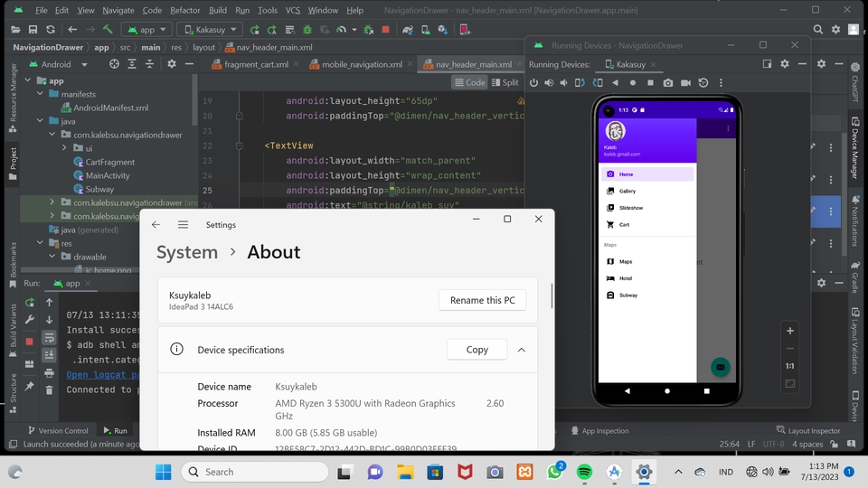Screen dimensions: 868x488
Task: Click the Rename this PC button
Action: (x=482, y=300)
